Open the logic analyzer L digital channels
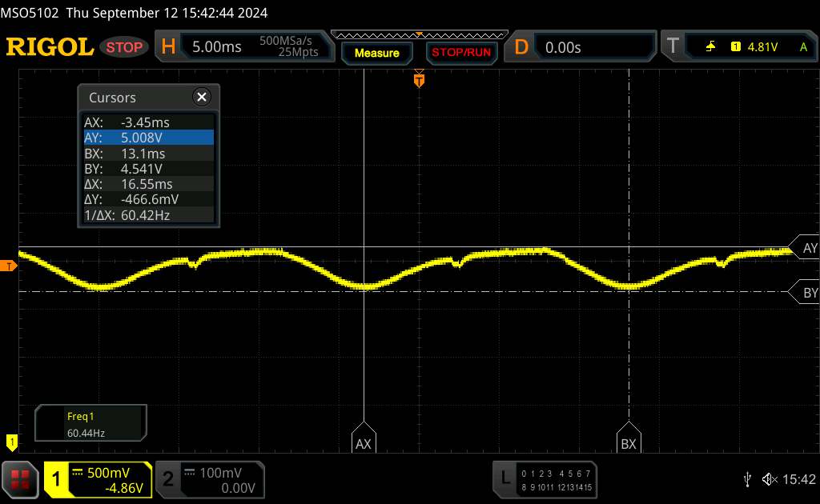Screen dimensions: 820x504 coord(545,478)
